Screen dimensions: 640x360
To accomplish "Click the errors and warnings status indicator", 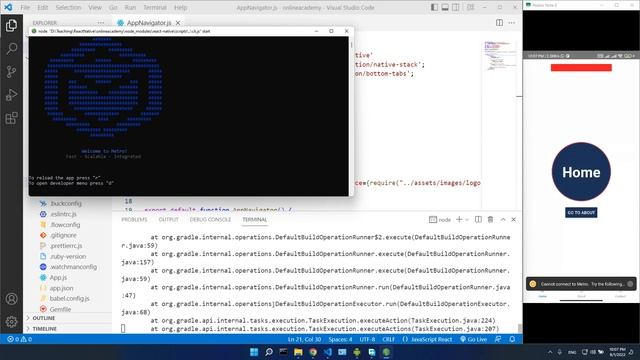I will click(19, 339).
